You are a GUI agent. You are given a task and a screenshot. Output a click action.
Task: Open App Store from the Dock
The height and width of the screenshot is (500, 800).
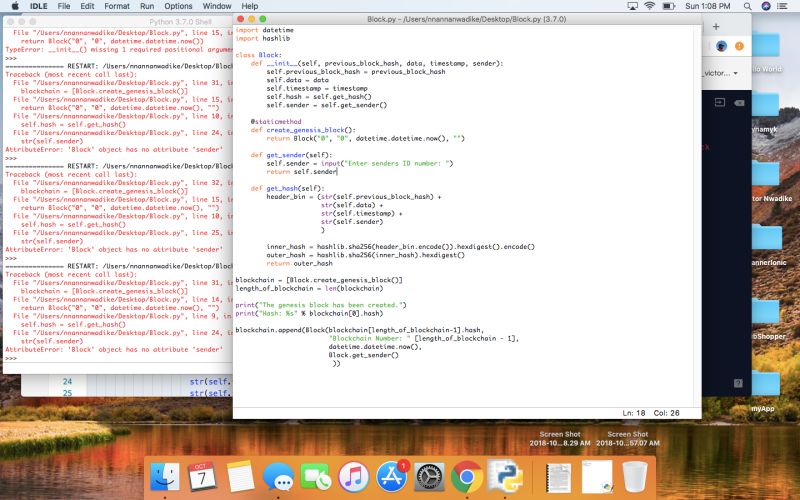click(x=391, y=477)
